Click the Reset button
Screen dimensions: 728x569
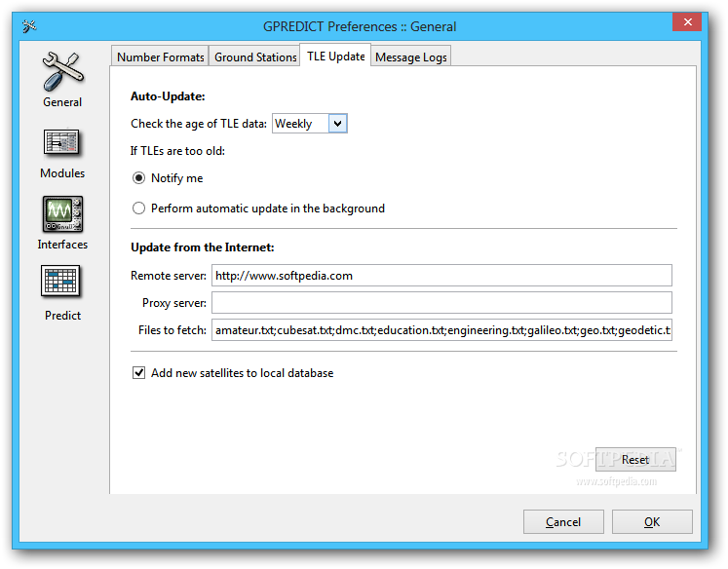pos(635,460)
